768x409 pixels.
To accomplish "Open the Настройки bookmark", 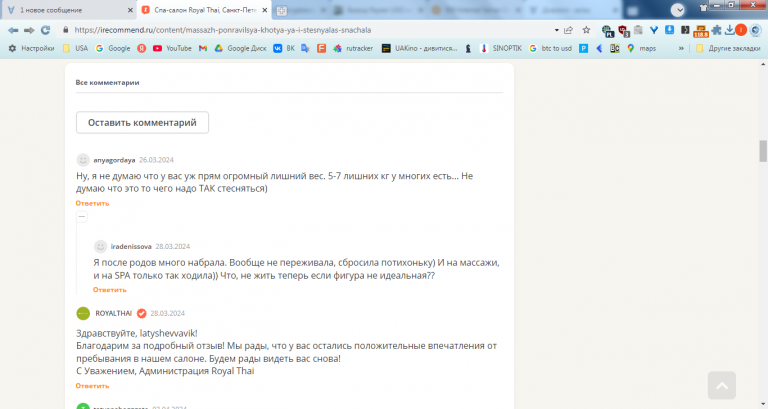I will pos(31,48).
